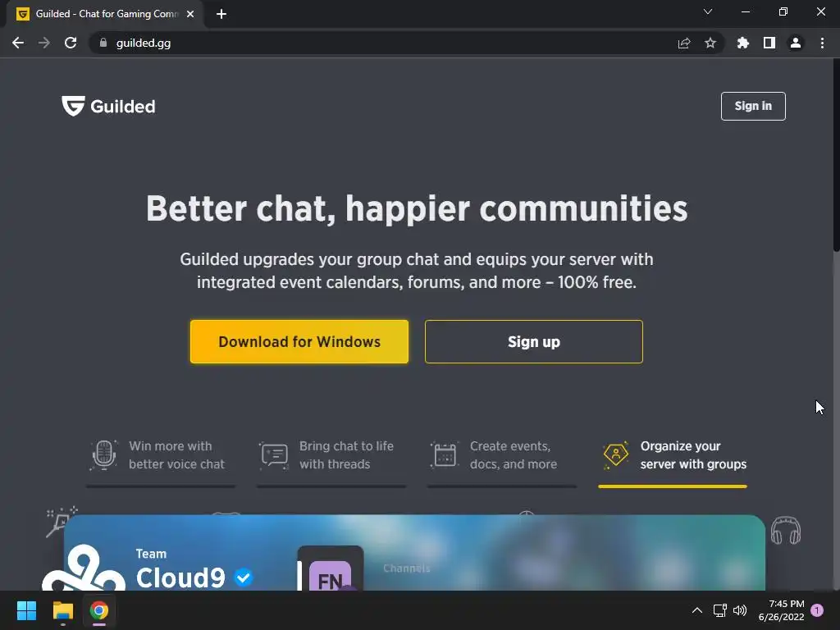This screenshot has width=840, height=630.
Task: Click the groups badge icon
Action: pyautogui.click(x=615, y=454)
